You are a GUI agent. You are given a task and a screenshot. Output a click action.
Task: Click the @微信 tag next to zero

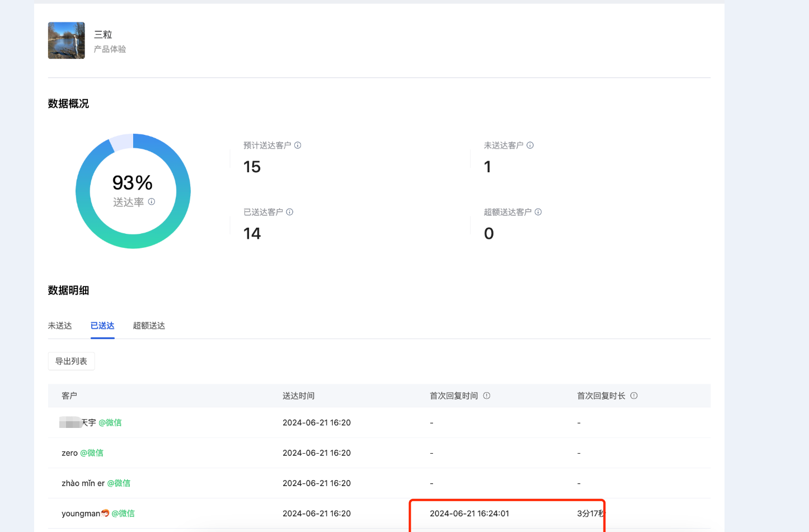coord(92,453)
